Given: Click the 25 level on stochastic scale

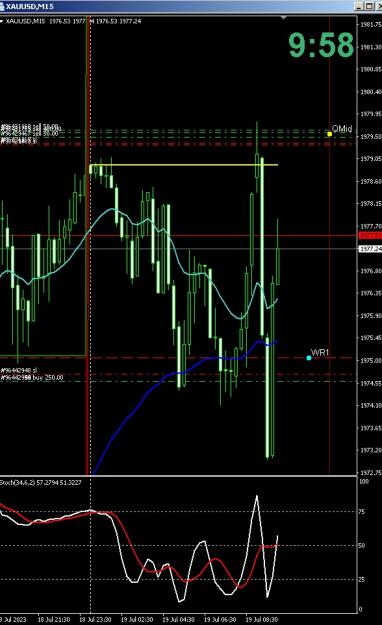Looking at the screenshot, I should point(362,580).
